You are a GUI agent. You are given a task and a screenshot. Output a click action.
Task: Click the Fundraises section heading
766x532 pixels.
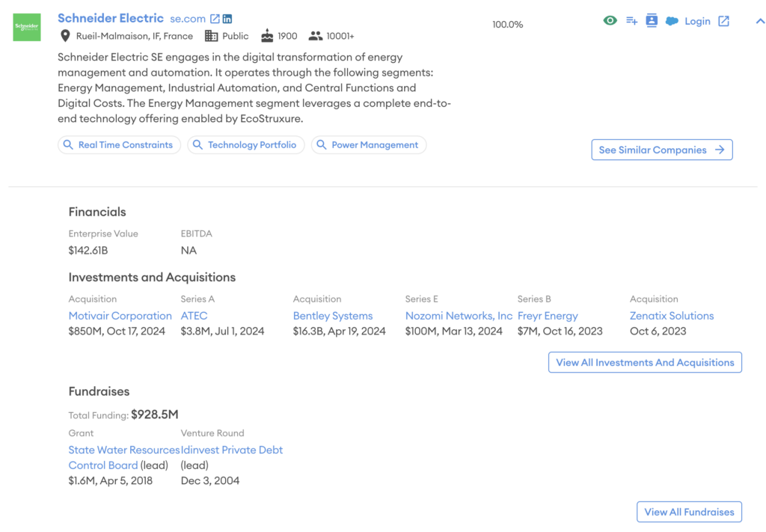pos(99,391)
